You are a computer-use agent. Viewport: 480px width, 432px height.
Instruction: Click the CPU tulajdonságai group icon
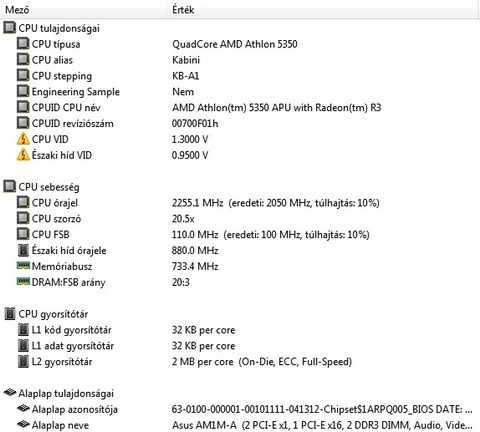(10, 28)
